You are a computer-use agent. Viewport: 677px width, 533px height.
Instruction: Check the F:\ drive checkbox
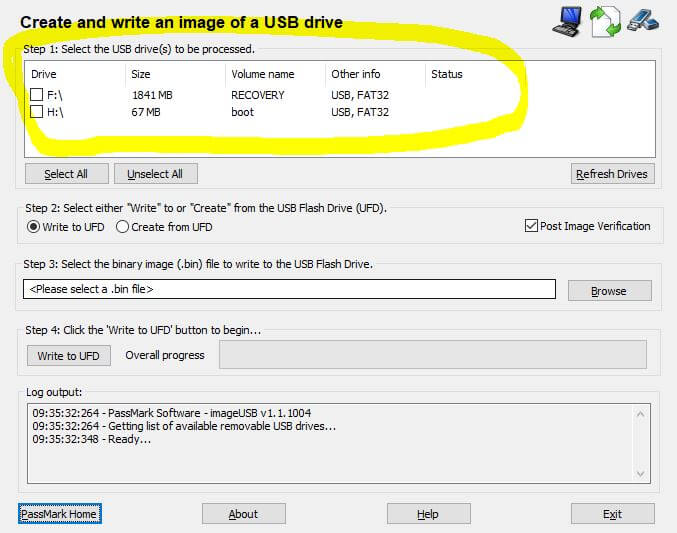(37, 95)
